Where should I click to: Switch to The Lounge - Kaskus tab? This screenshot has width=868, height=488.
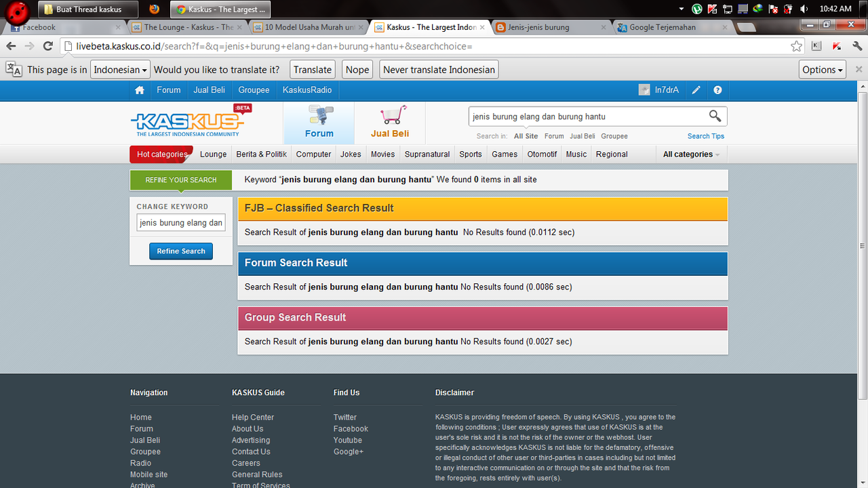188,27
